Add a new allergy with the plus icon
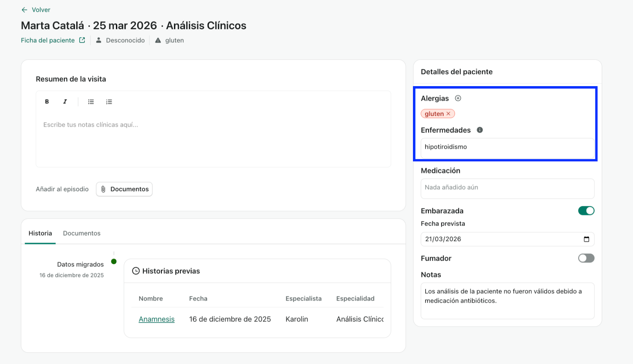This screenshot has height=364, width=633. [458, 98]
